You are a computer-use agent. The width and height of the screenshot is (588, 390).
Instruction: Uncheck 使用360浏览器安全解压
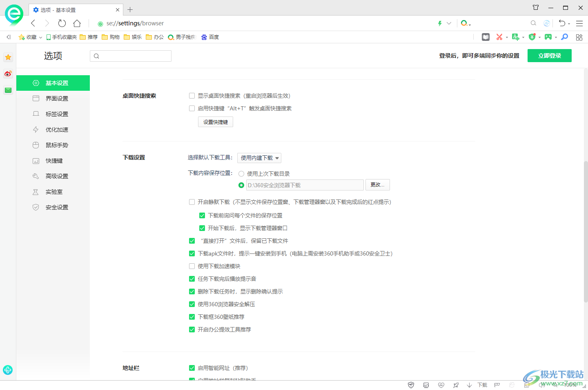(192, 304)
